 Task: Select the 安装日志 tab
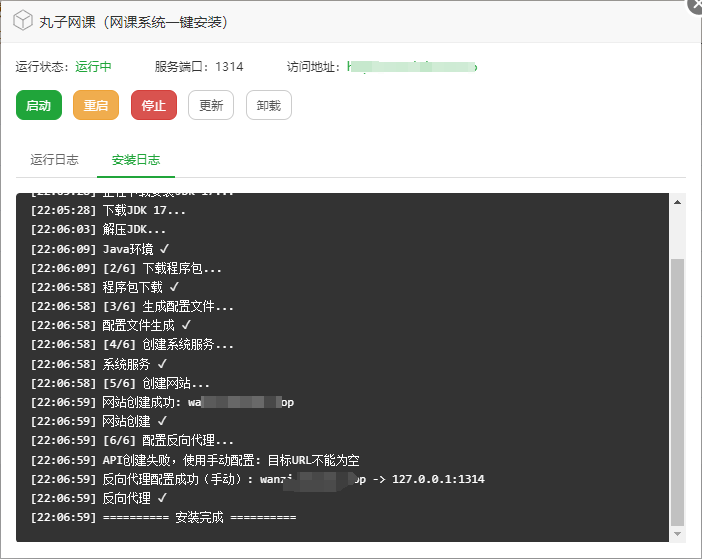pyautogui.click(x=136, y=160)
